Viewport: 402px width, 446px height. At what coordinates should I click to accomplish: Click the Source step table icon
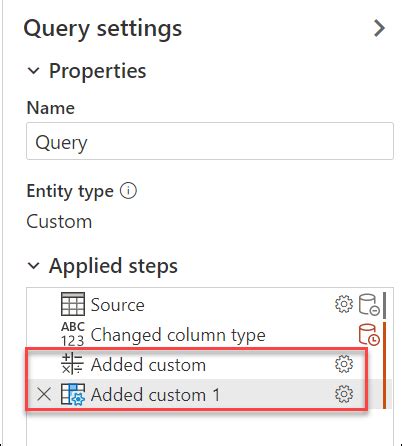(73, 304)
